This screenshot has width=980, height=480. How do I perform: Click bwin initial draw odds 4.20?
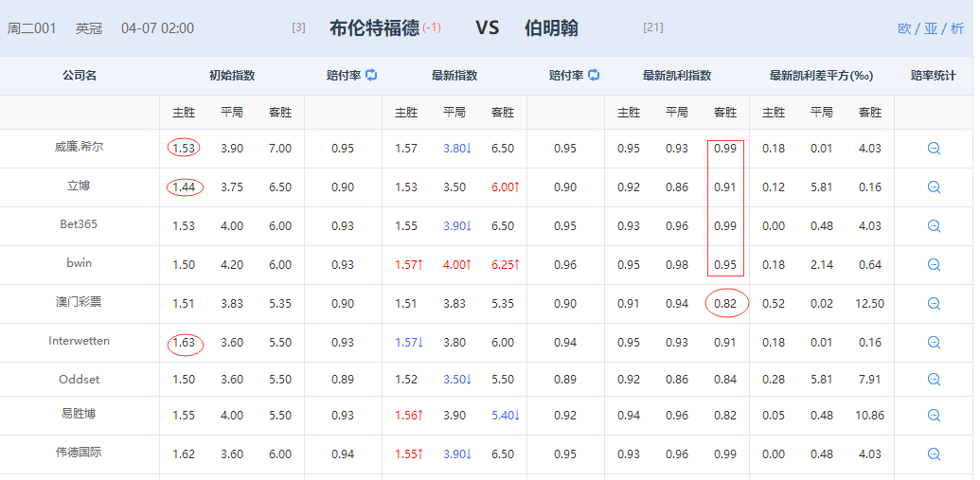click(232, 265)
